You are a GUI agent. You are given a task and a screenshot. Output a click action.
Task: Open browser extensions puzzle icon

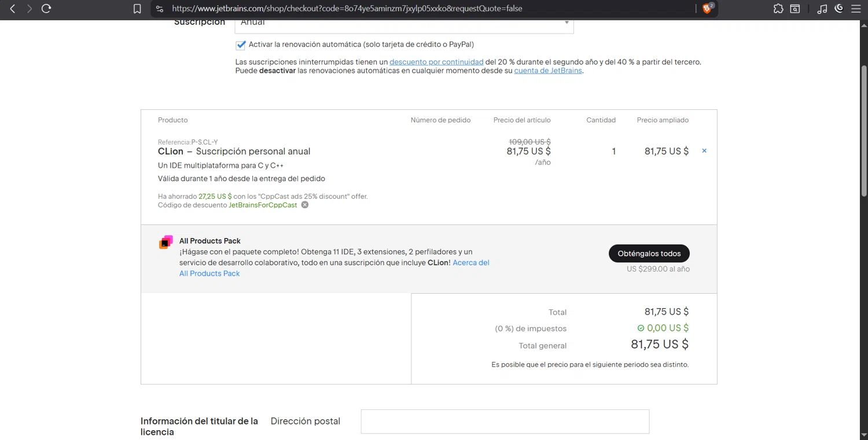(778, 9)
